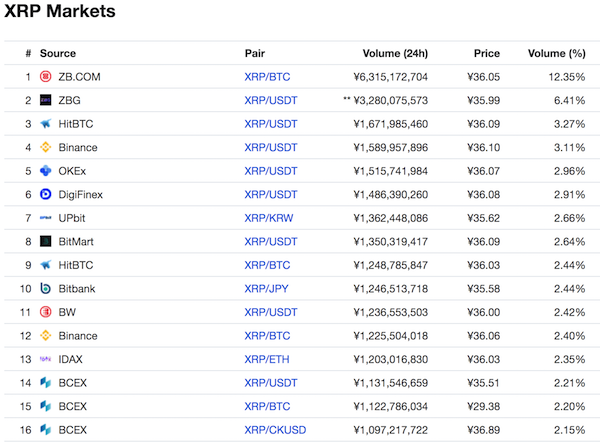Click the BCEX logo in row 14
Image resolution: width=600 pixels, height=443 pixels.
click(46, 383)
